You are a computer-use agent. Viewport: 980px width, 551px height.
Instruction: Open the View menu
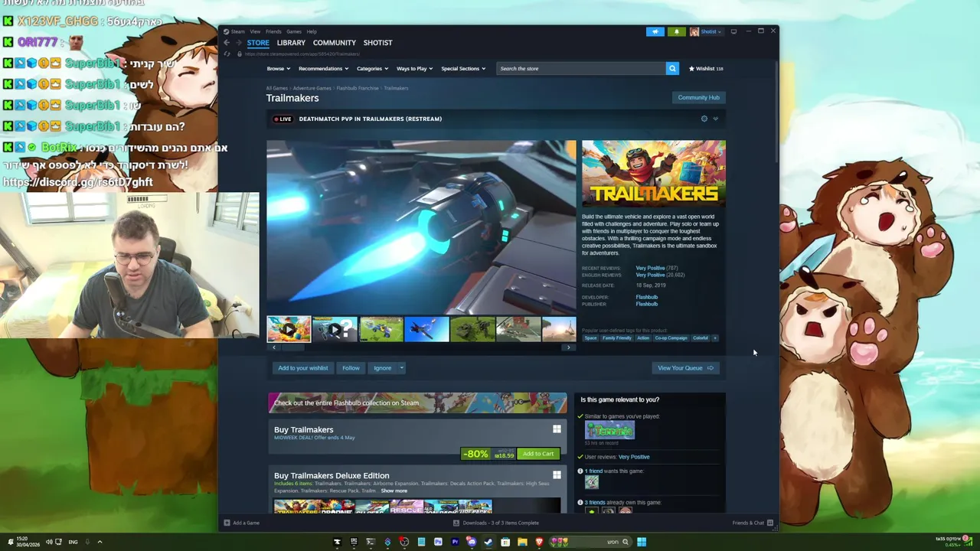(255, 31)
